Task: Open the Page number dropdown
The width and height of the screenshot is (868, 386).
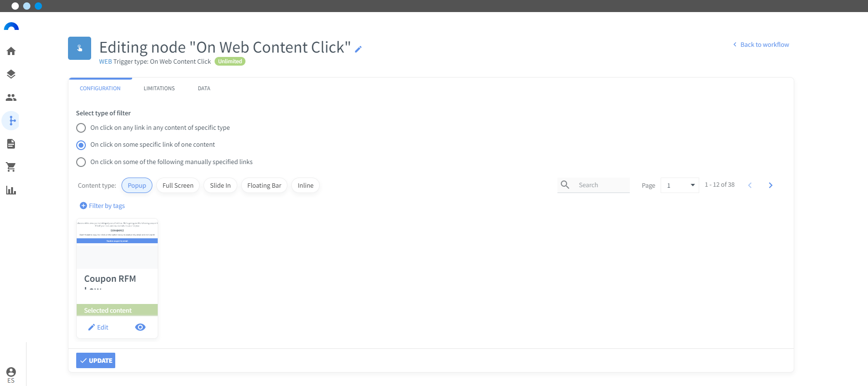Action: point(679,185)
